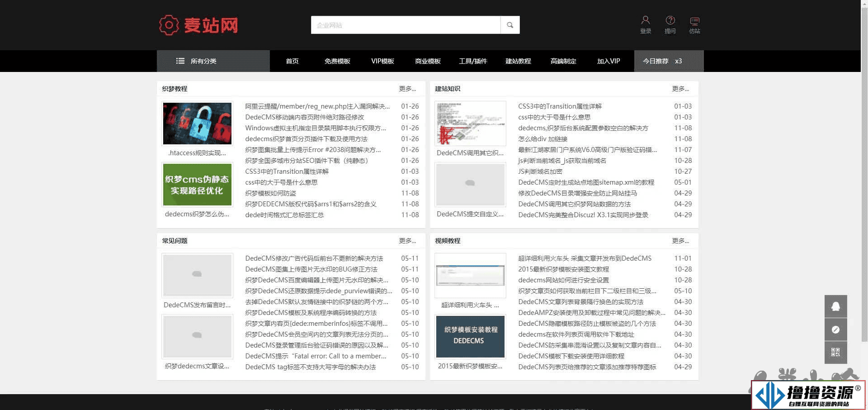Click the 2015最新织梦模板安... thumbnail caption
868x410 pixels.
coord(470,366)
